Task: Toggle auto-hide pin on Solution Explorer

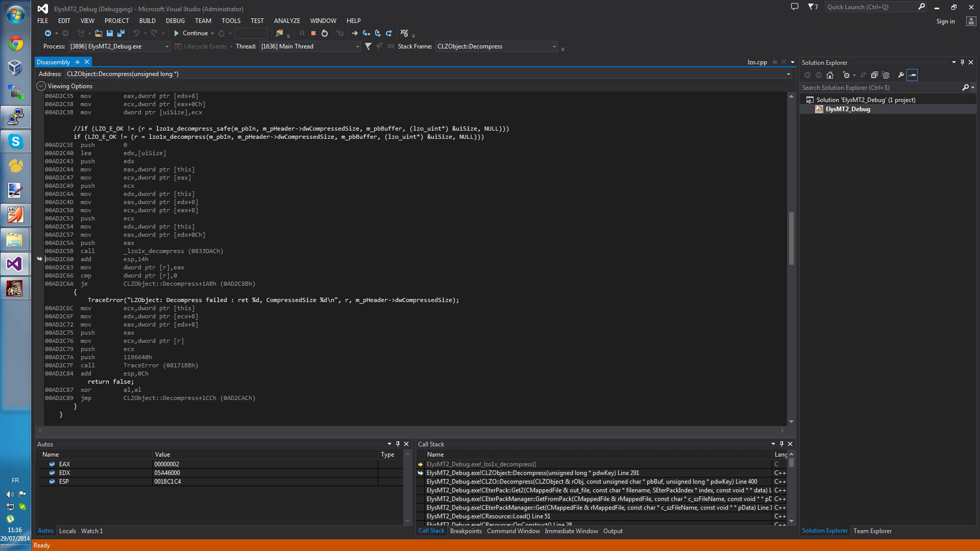Action: pyautogui.click(x=962, y=62)
